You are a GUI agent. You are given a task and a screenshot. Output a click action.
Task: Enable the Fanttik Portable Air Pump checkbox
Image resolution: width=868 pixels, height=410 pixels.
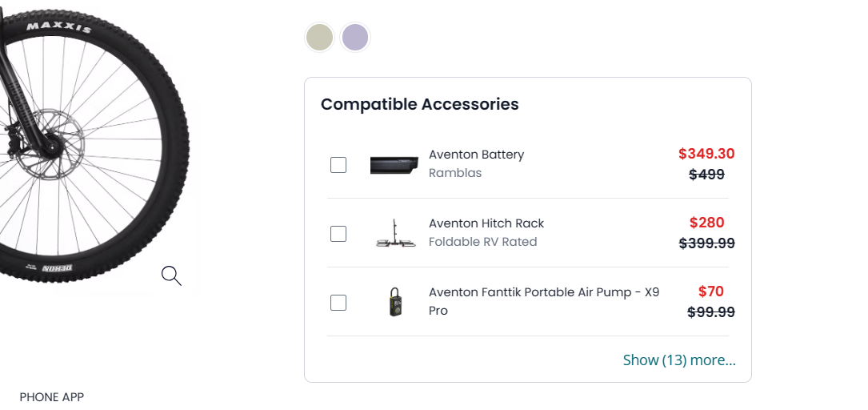338,303
